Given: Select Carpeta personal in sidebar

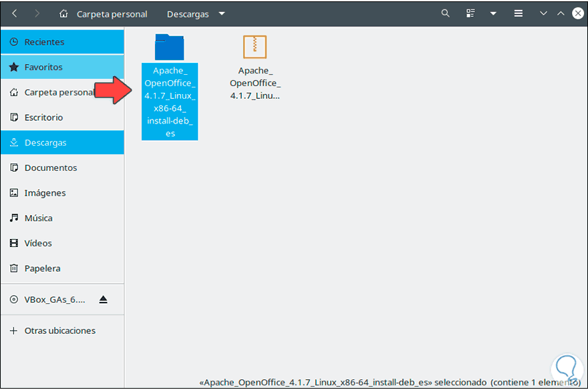Looking at the screenshot, I should 62,92.
